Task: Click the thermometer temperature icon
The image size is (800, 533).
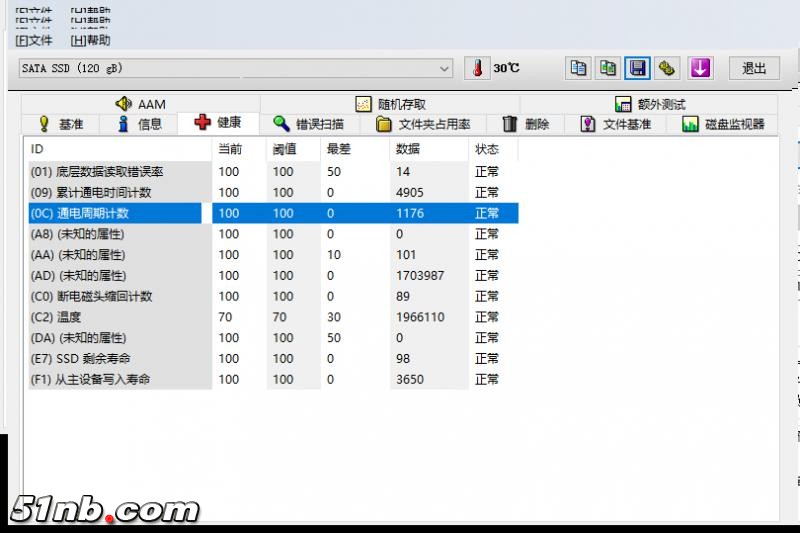Action: point(479,68)
